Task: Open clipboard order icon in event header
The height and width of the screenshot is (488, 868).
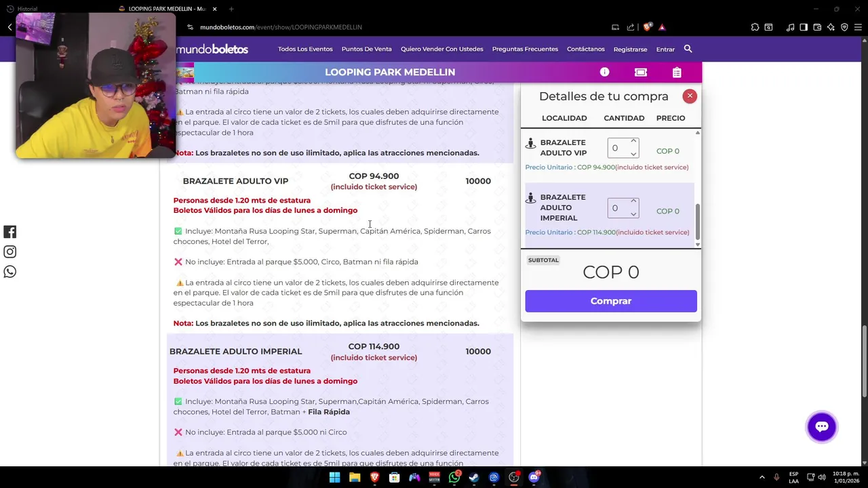Action: [x=677, y=72]
